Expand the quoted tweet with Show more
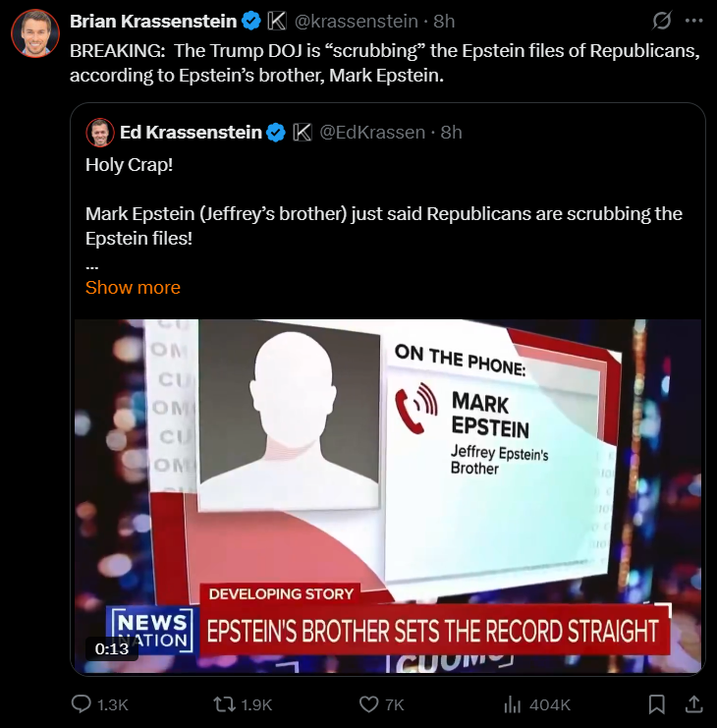717x728 pixels. click(133, 288)
